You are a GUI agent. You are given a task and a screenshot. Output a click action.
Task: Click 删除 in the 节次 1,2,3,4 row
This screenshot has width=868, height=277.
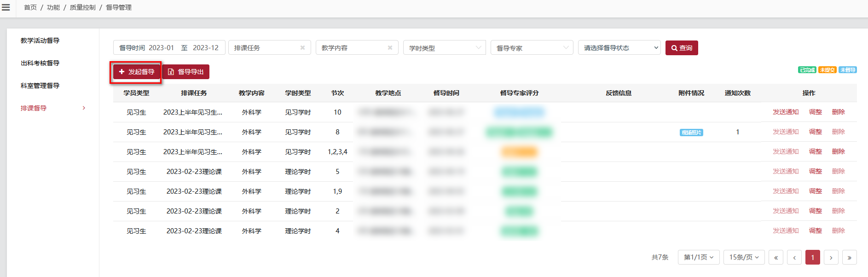click(839, 151)
